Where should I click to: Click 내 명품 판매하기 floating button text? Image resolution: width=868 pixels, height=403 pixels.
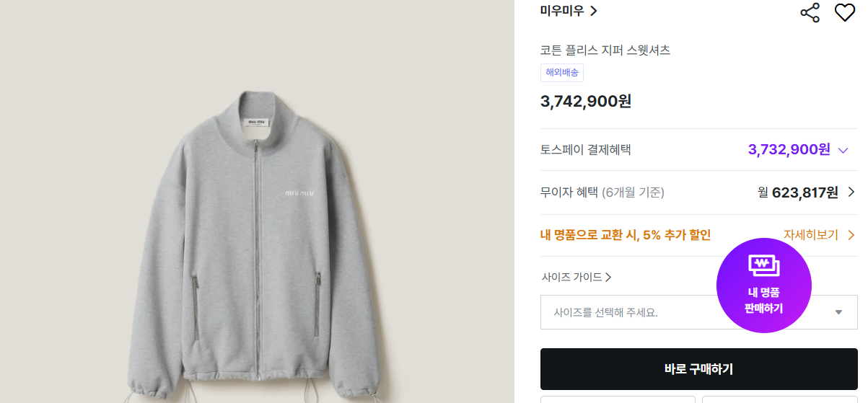click(763, 301)
